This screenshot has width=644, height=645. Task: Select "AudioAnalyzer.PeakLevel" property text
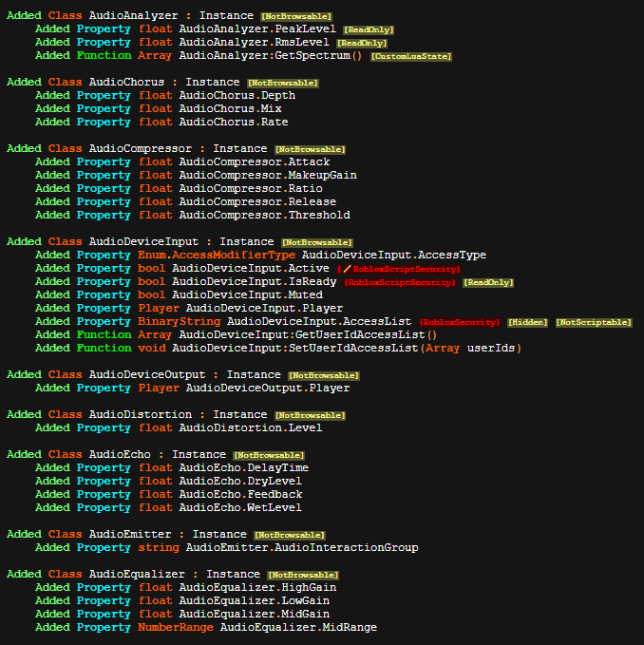click(x=257, y=28)
